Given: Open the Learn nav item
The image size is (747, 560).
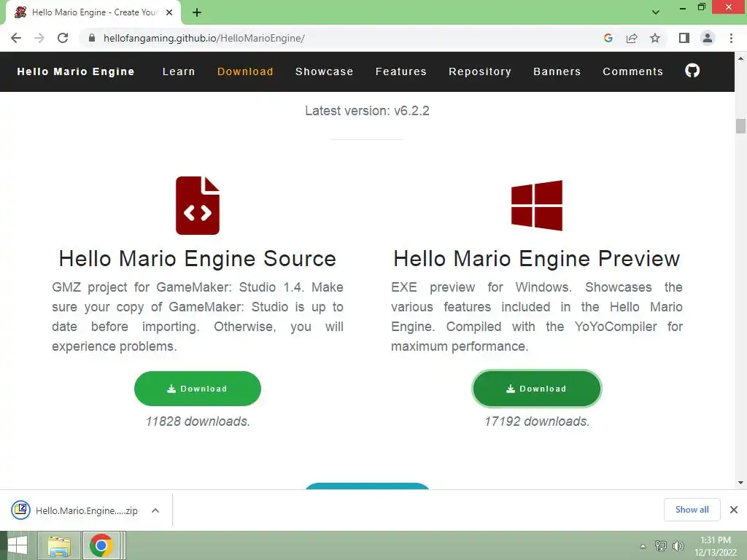Looking at the screenshot, I should 179,71.
